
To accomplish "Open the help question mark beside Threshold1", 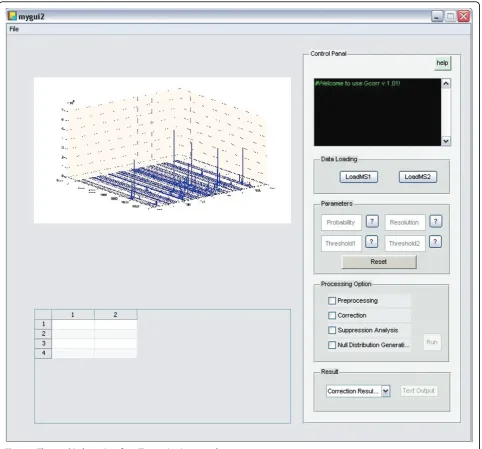I will pos(372,242).
